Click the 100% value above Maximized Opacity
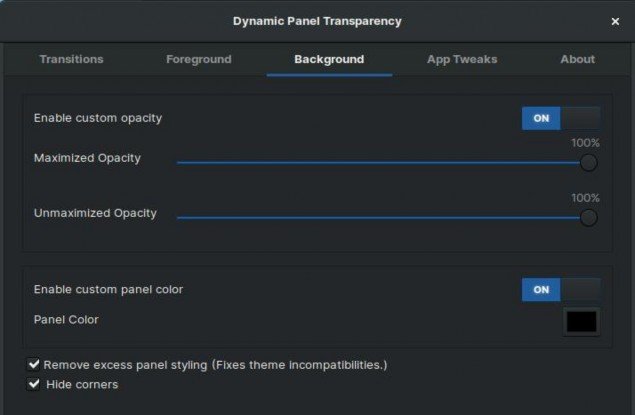The width and height of the screenshot is (635, 415). (x=585, y=143)
